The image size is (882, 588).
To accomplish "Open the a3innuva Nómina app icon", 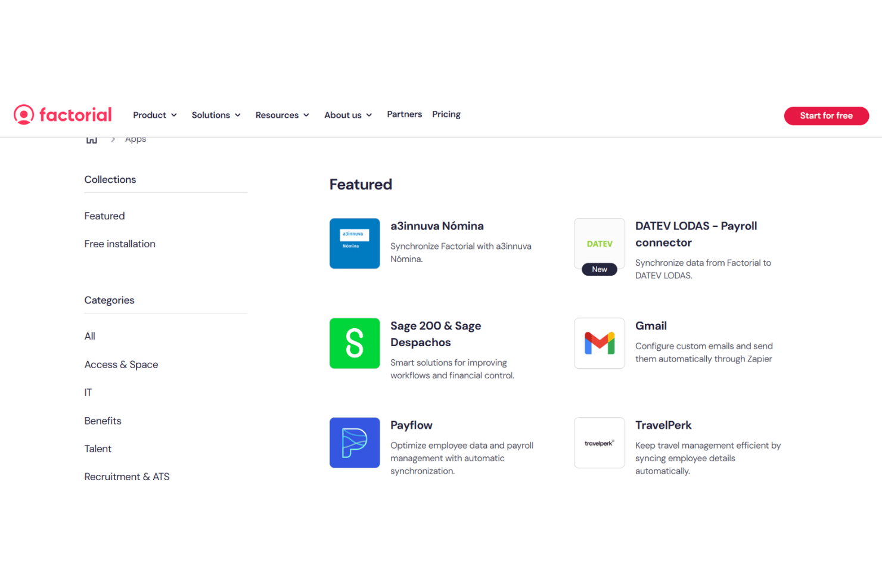I will 355,243.
